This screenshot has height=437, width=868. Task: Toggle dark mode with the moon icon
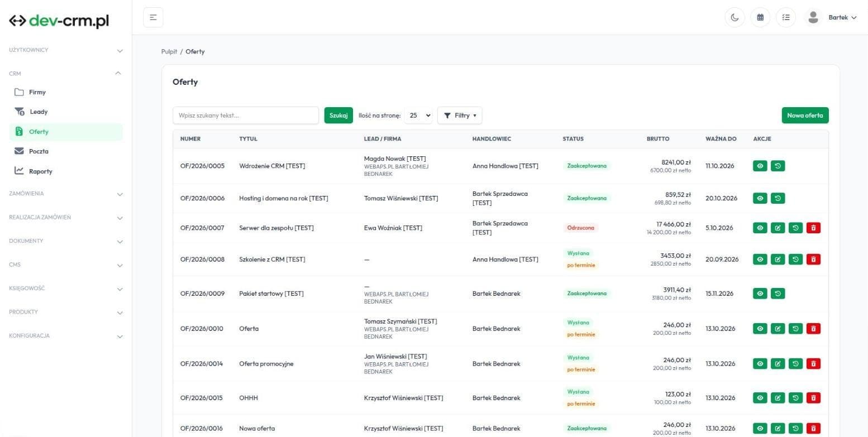[735, 17]
